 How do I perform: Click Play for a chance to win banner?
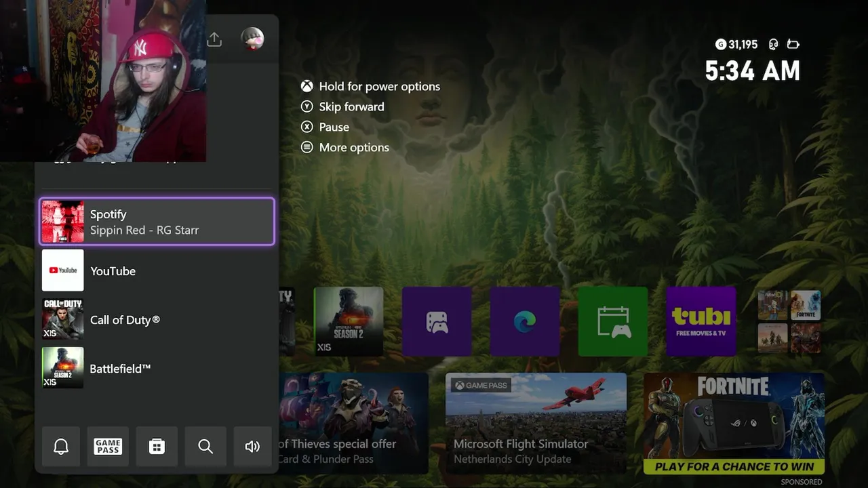[x=734, y=466]
